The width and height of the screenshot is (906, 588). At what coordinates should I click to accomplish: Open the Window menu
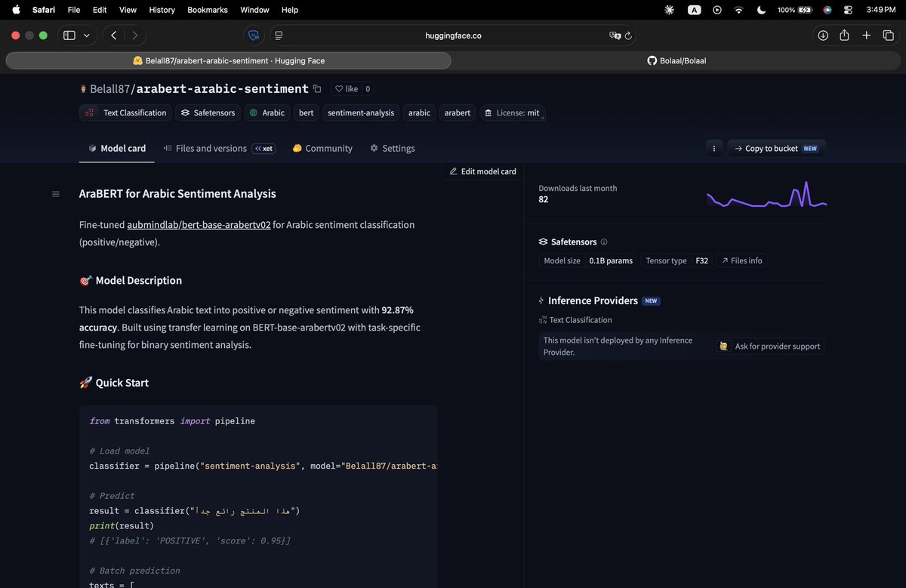[254, 10]
